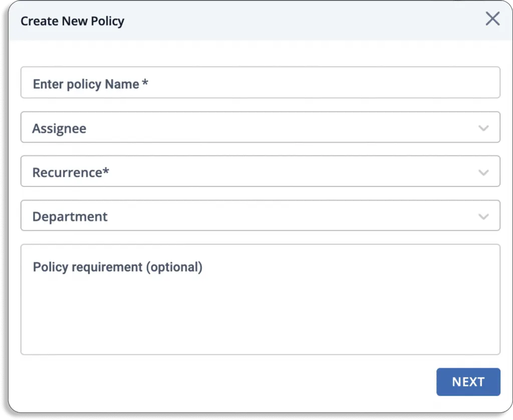Image resolution: width=513 pixels, height=420 pixels.
Task: Click the Policy requirement text area
Action: pyautogui.click(x=260, y=300)
